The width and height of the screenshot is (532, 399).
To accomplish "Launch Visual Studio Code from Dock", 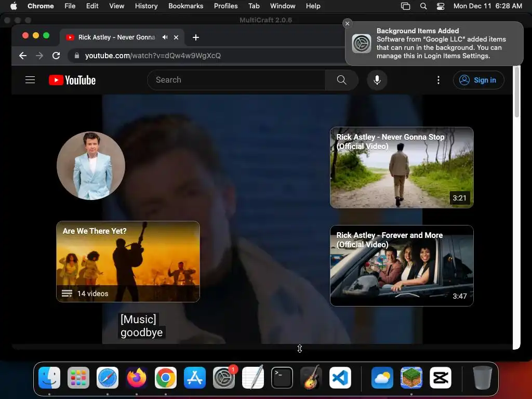I will click(x=340, y=378).
